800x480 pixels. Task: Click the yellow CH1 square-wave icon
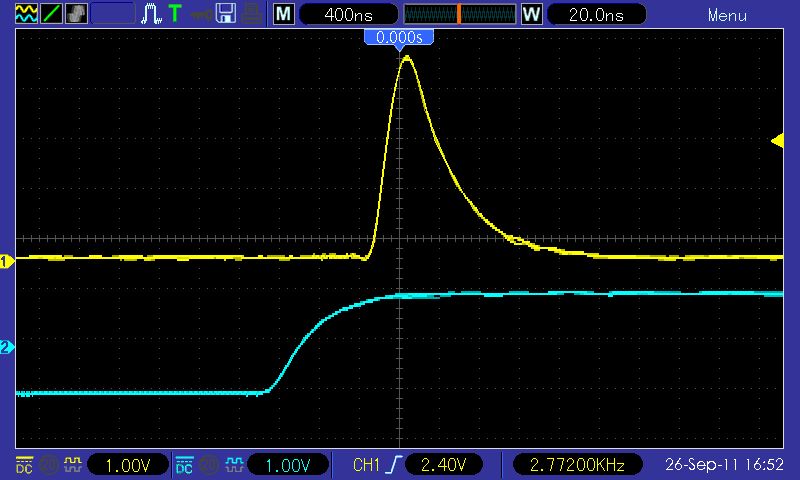[72, 465]
